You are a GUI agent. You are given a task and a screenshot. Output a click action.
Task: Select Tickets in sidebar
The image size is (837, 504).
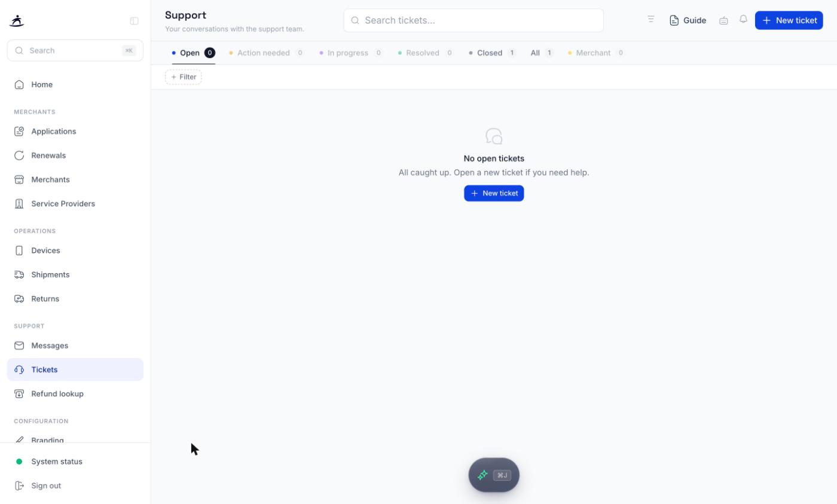[75, 369]
